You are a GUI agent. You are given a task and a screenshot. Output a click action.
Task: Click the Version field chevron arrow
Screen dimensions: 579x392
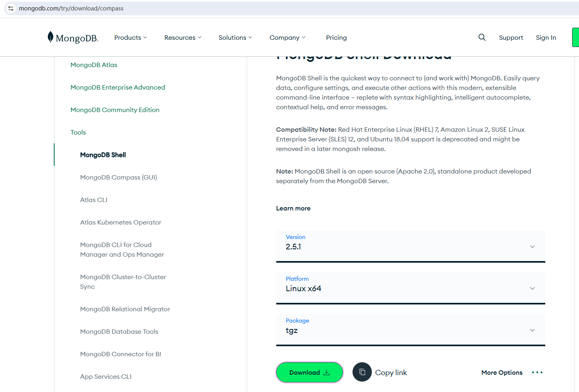pos(532,247)
